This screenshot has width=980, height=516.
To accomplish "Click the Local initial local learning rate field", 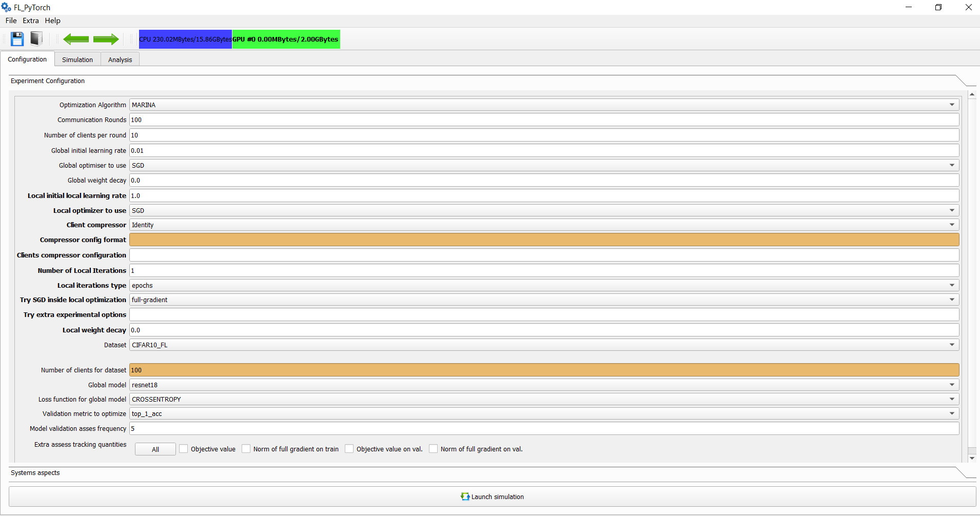I will [x=544, y=195].
